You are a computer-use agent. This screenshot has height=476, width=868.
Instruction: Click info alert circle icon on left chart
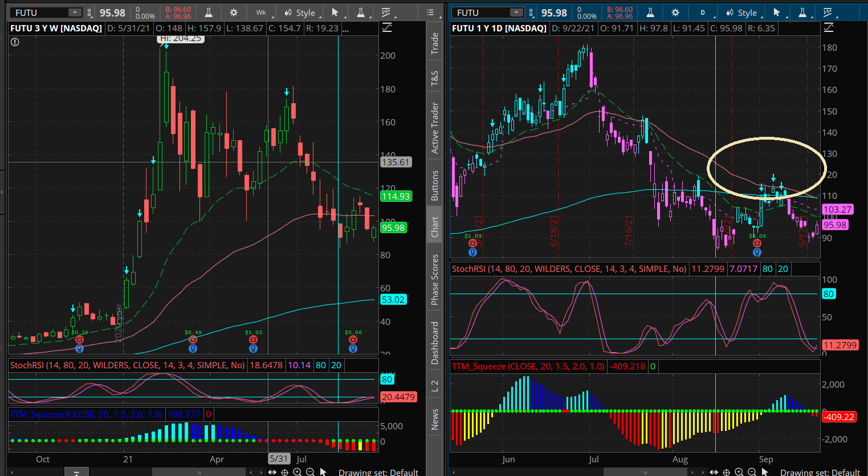pos(15,42)
